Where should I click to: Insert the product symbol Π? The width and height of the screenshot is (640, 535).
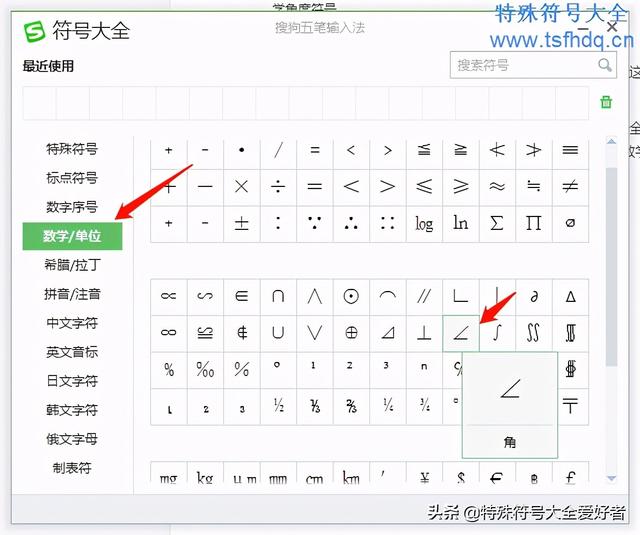click(533, 224)
